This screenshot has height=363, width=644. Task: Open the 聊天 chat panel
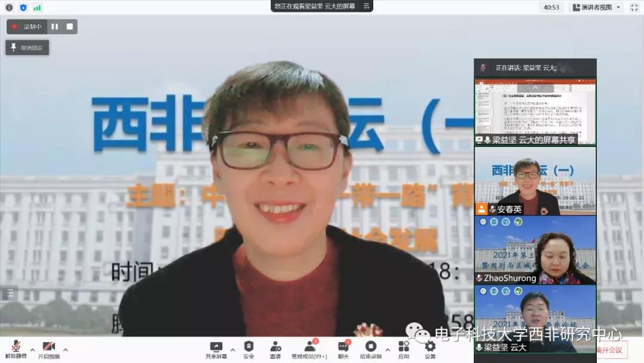(343, 350)
